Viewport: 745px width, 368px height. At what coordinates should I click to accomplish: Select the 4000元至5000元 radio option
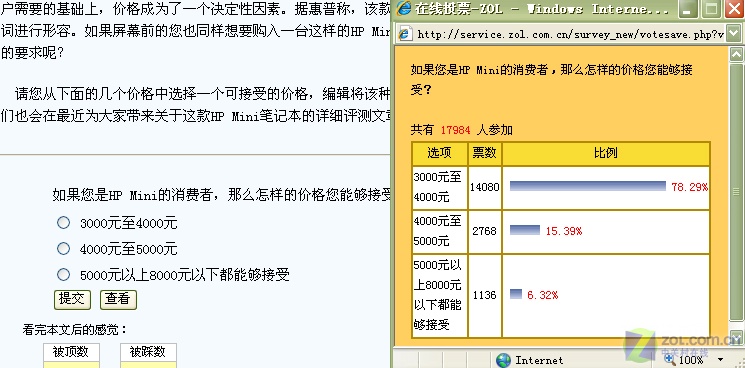63,248
